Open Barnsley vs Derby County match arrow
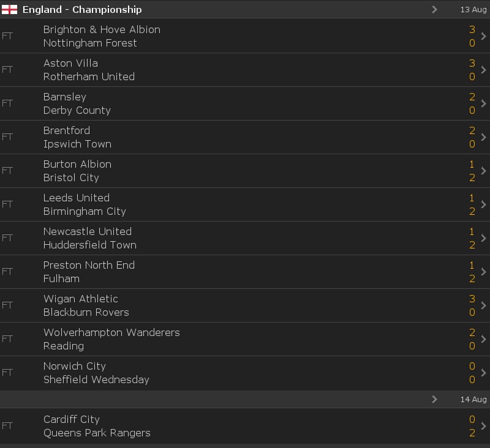This screenshot has width=490, height=448. pos(483,103)
